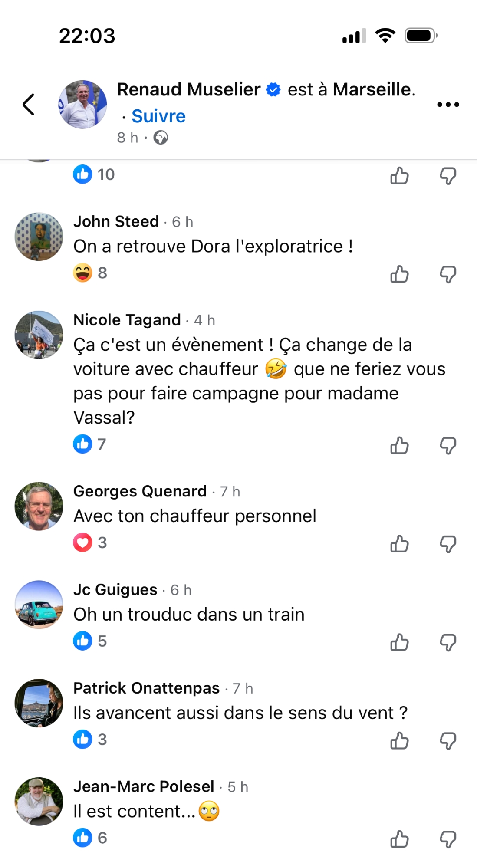Viewport: 477px width, 868px height.
Task: Open the three-dot post options menu
Action: click(448, 105)
